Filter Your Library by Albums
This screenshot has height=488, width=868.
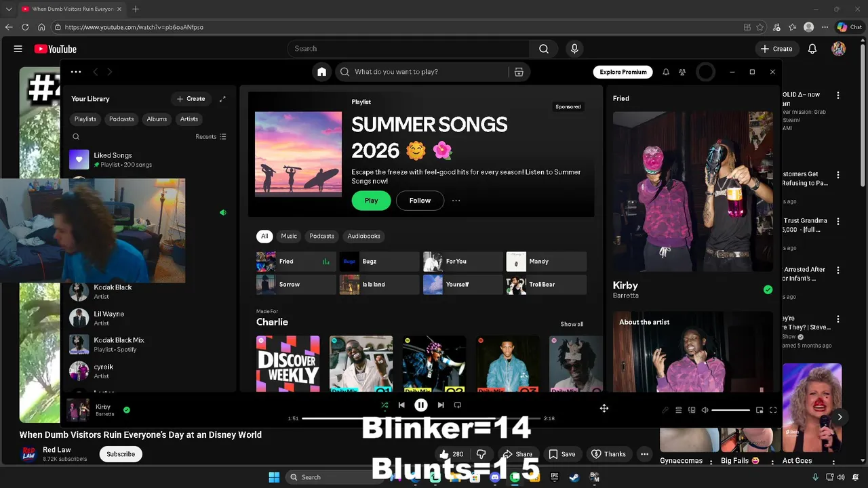click(157, 119)
